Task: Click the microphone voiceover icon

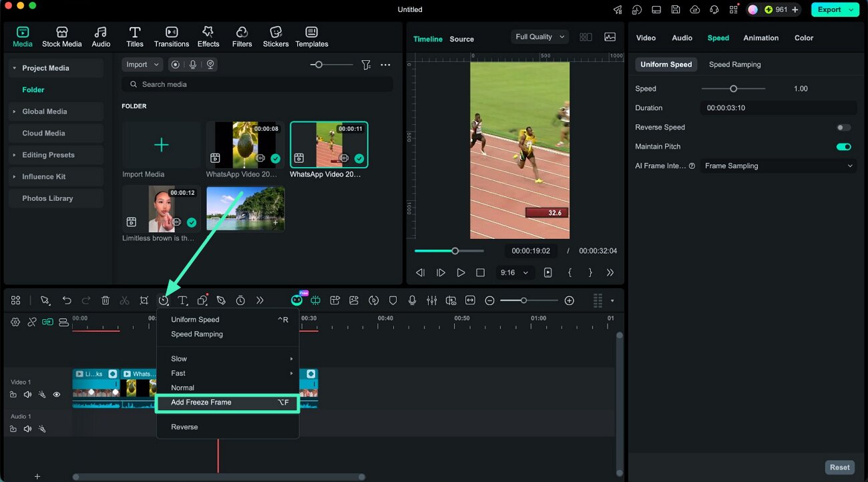Action: tap(412, 300)
